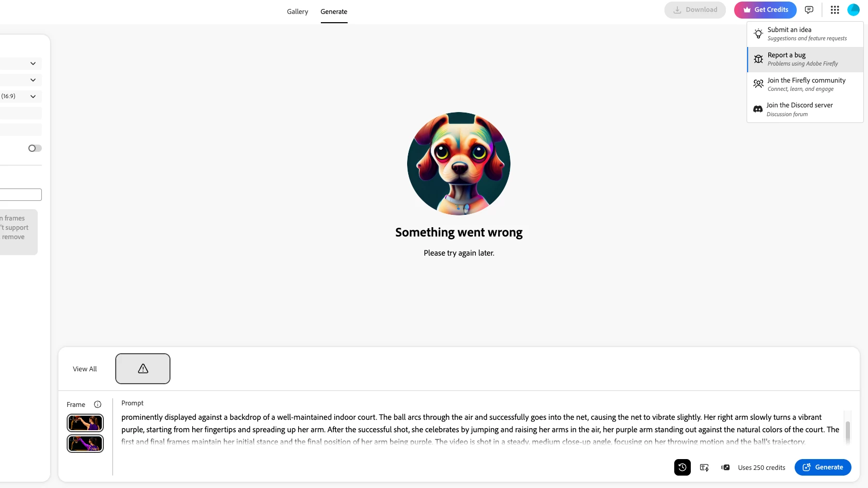The height and width of the screenshot is (488, 868).
Task: Toggle the switch in left panel
Action: [35, 148]
